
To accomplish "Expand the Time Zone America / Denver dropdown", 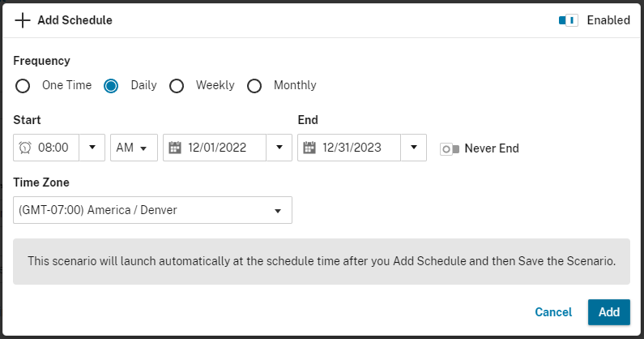I will point(278,211).
